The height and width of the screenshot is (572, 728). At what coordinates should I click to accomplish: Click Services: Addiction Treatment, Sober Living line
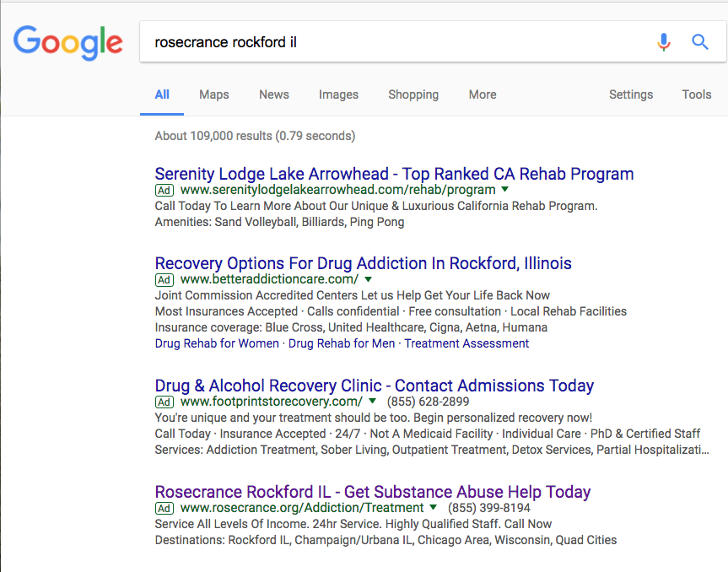coord(432,450)
